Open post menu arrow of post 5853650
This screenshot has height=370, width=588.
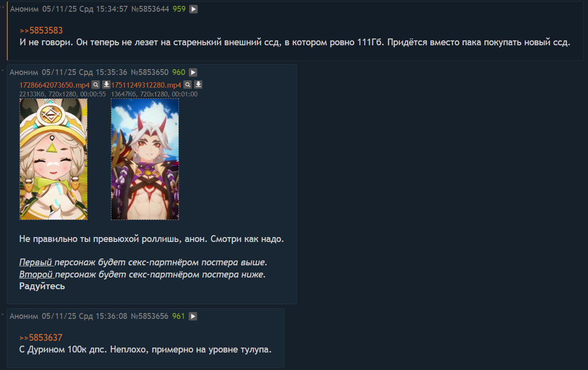[193, 72]
